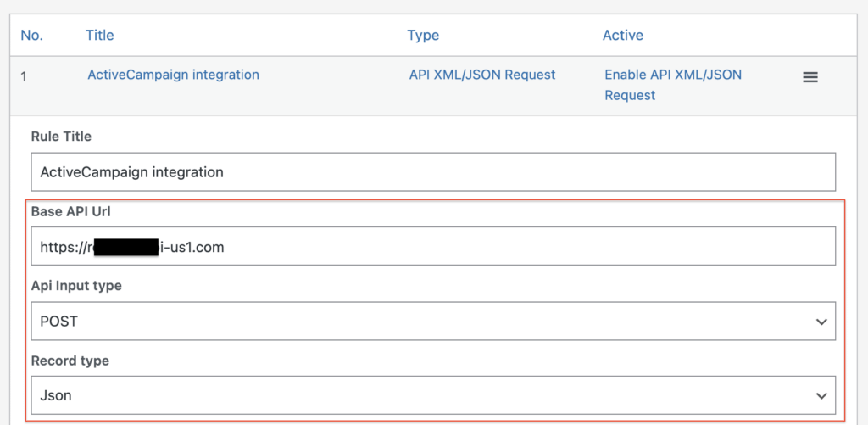Image resolution: width=868 pixels, height=425 pixels.
Task: Click the Title column header
Action: point(99,36)
